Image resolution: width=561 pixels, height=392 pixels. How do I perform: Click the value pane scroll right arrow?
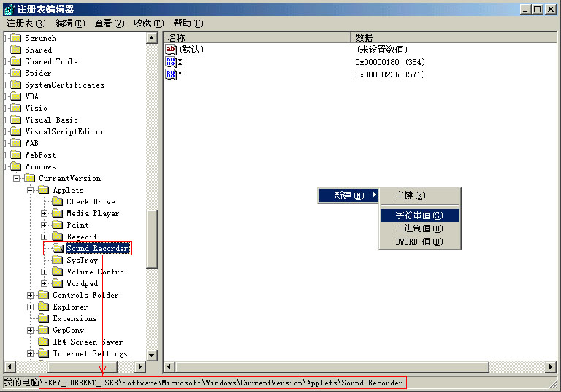point(551,366)
